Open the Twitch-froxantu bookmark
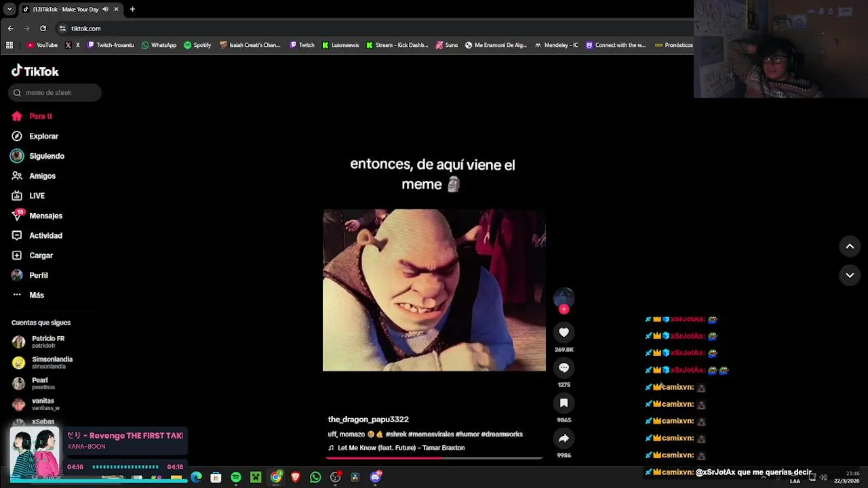Screen dimensions: 868x488 coord(110,45)
